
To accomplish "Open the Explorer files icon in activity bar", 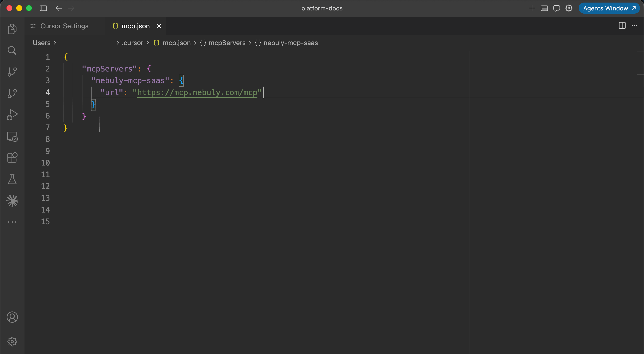I will coord(12,29).
